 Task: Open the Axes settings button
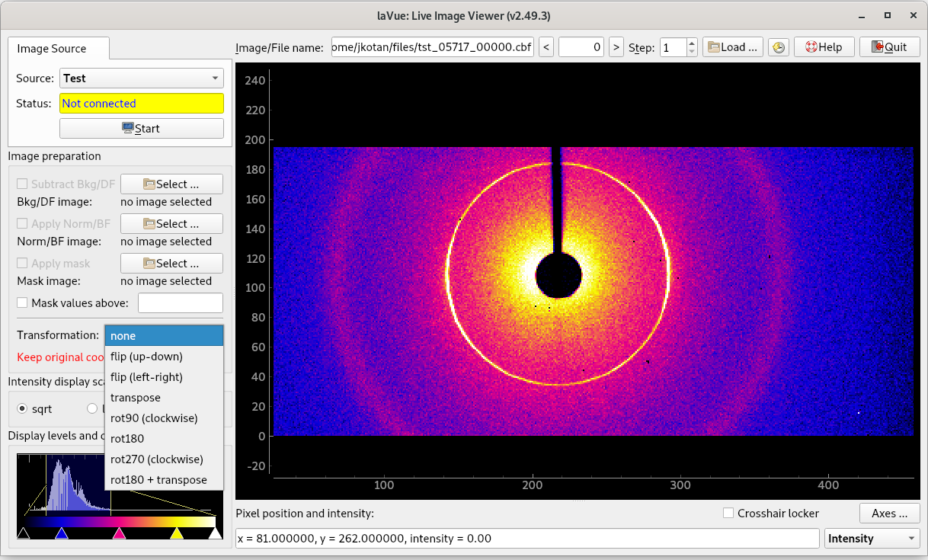[889, 514]
